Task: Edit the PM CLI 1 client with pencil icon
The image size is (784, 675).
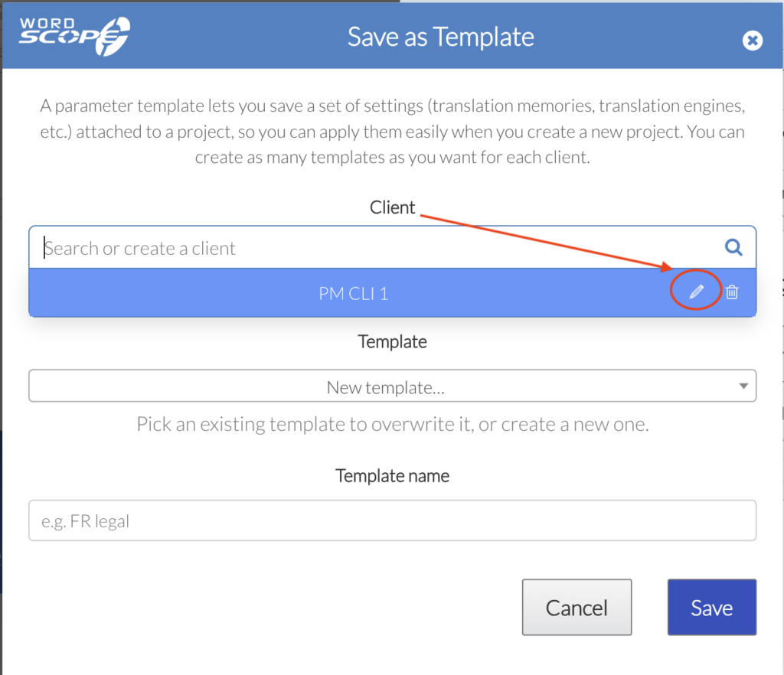Action: (x=696, y=292)
